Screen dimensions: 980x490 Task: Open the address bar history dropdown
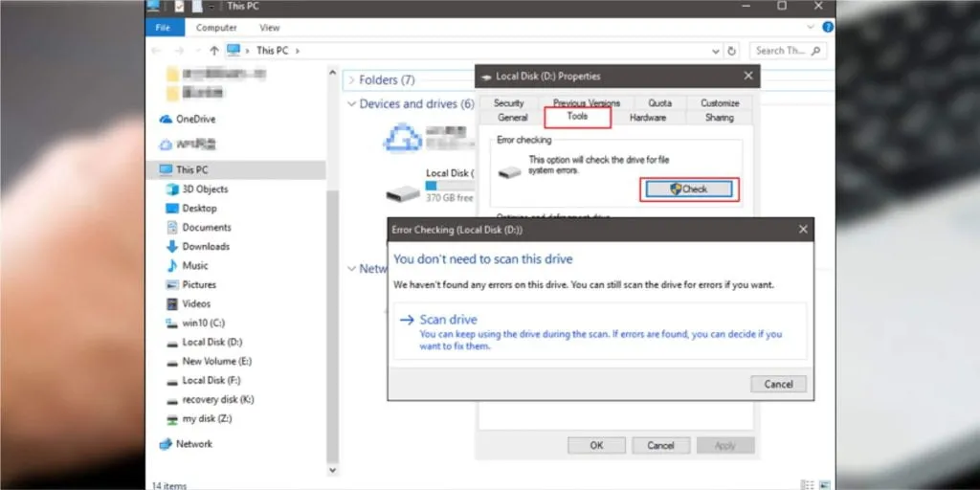point(716,51)
